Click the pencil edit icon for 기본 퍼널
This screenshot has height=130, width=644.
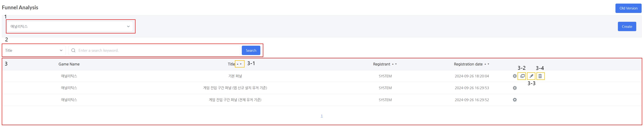click(531, 76)
